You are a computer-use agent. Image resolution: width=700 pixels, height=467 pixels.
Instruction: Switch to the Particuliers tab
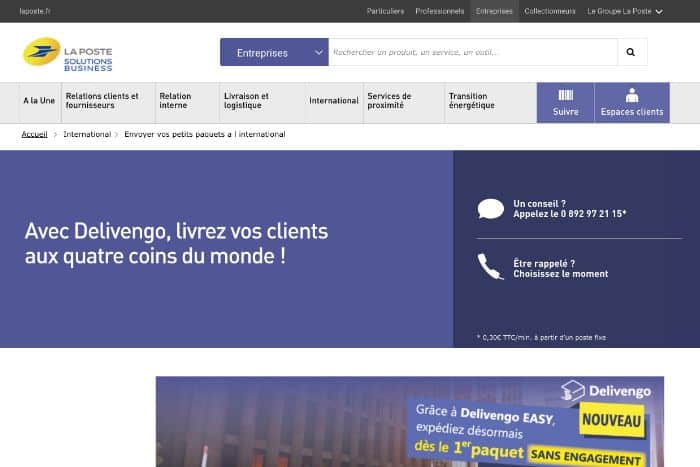point(385,11)
